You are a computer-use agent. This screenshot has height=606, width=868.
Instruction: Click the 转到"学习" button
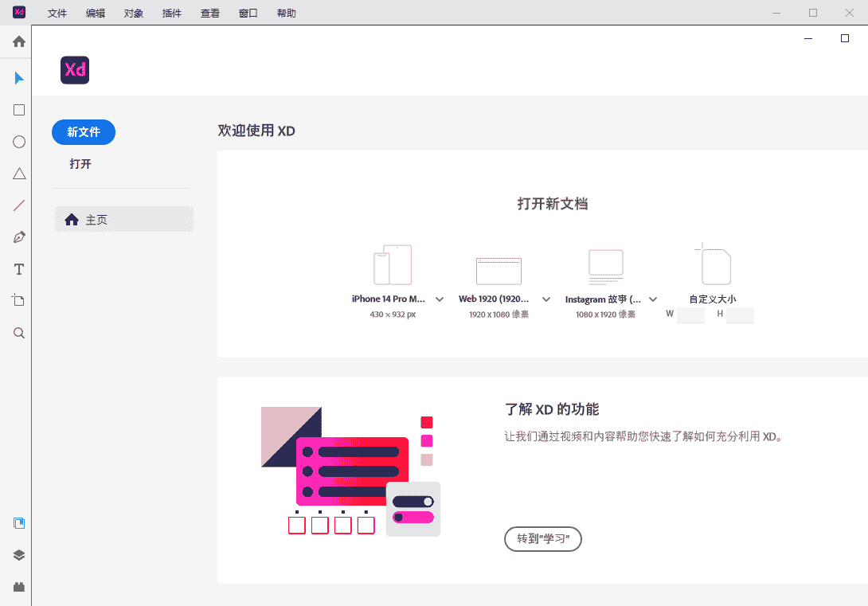543,539
